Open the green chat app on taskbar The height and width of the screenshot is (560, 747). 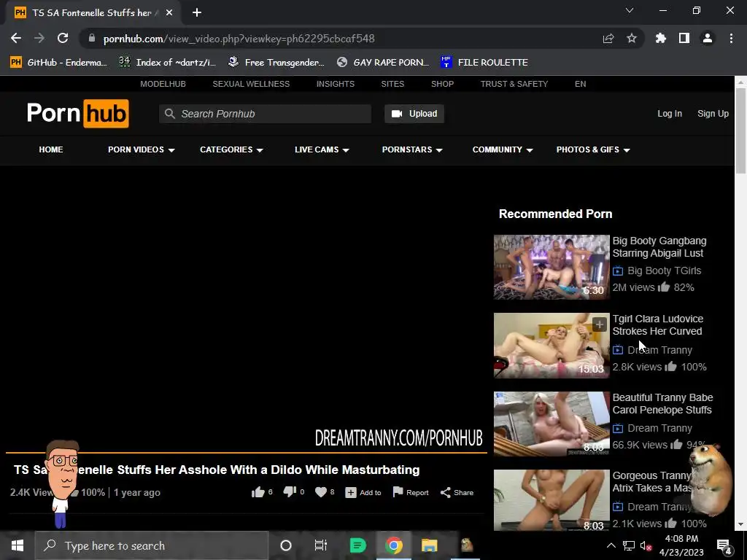click(357, 545)
